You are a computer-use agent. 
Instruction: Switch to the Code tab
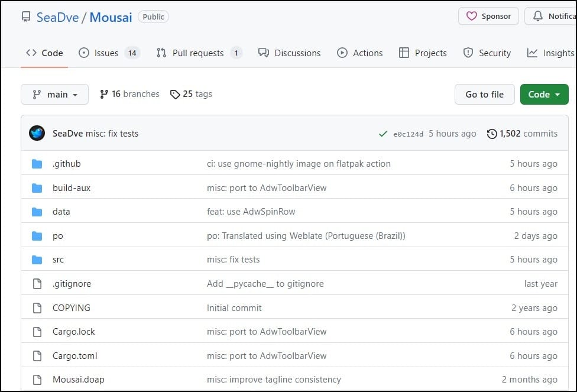pyautogui.click(x=44, y=53)
